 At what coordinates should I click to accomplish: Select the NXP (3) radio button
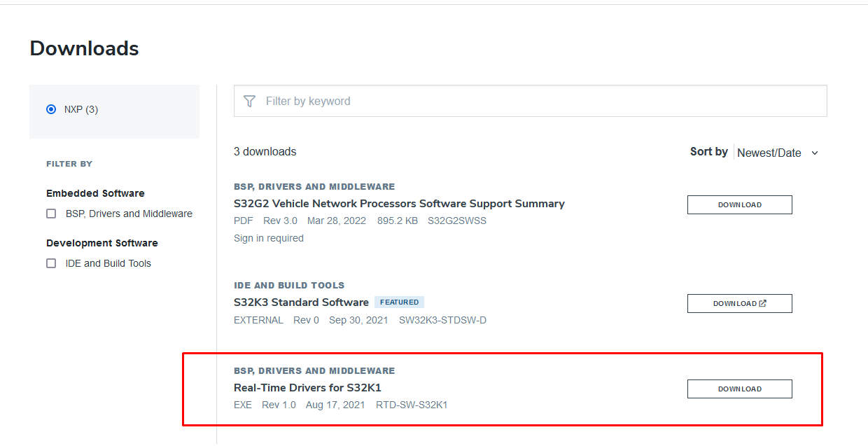(x=51, y=109)
